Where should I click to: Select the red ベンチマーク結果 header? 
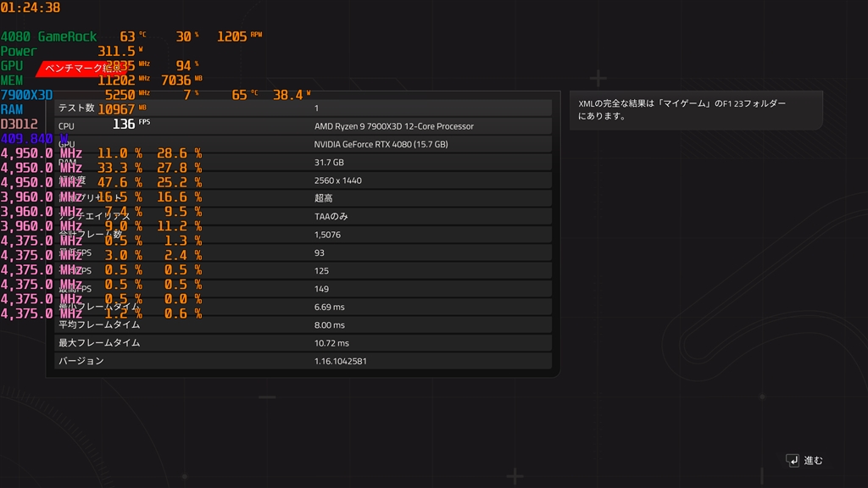(x=82, y=69)
